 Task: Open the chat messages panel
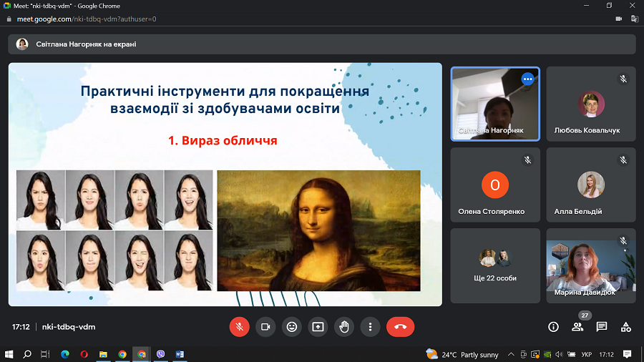point(602,327)
